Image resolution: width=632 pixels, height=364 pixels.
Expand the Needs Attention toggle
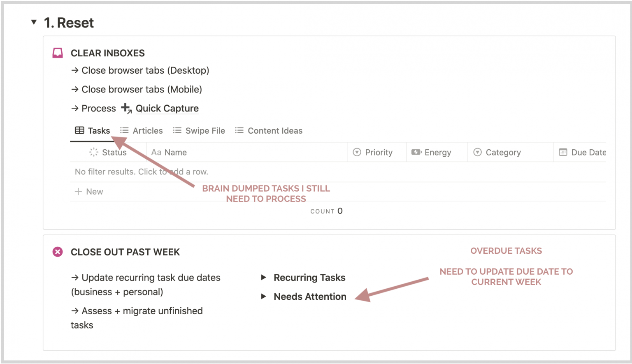click(x=264, y=297)
